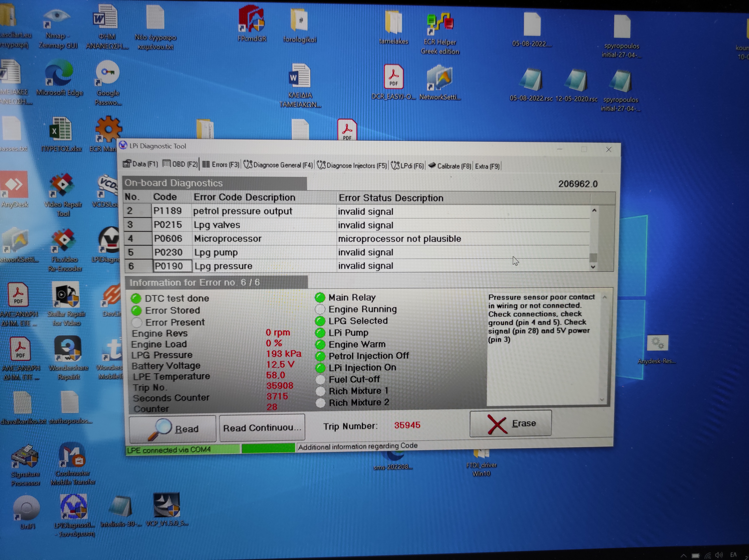The image size is (749, 560).
Task: Switch to Errors (F3) tab
Action: click(x=221, y=165)
